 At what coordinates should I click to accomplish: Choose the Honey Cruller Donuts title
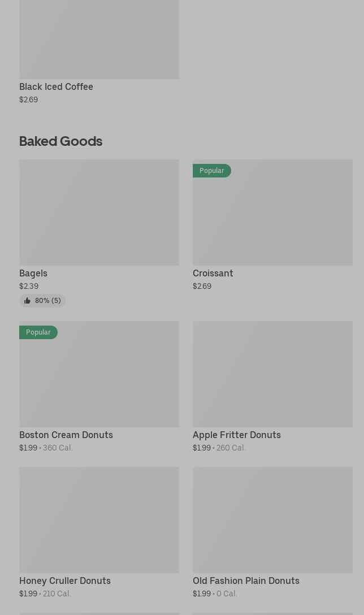pos(65,581)
